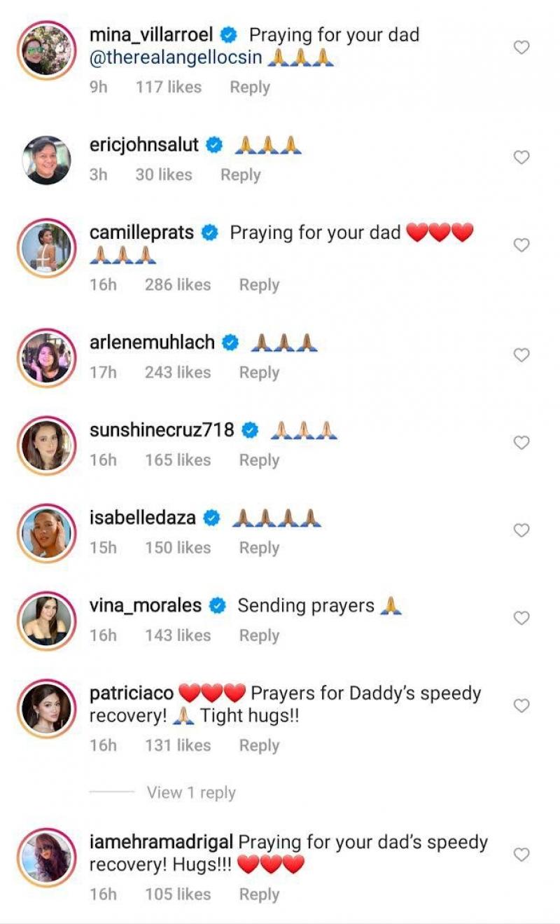Screen dimensions: 560x924
Task: Tap heart icon beside isabelledaza's comment
Action: [521, 530]
